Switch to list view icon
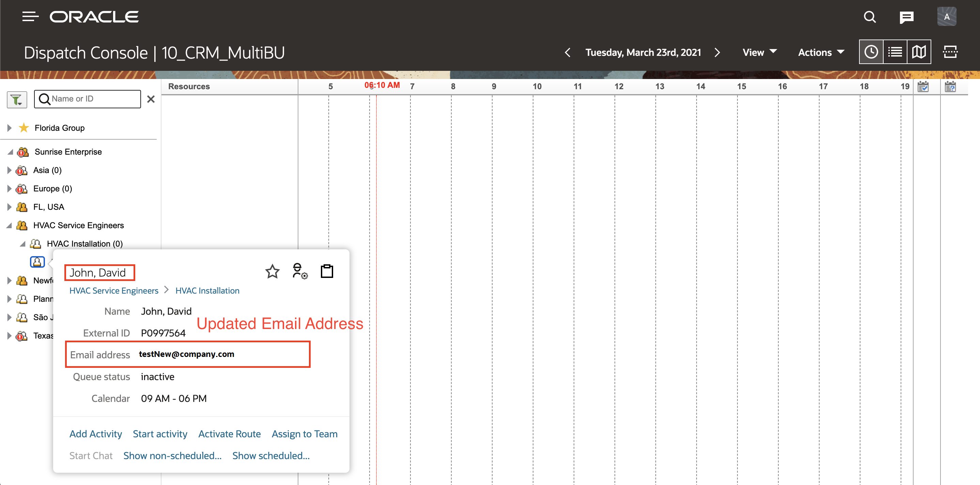Screen dimensions: 980x485 click(x=895, y=52)
